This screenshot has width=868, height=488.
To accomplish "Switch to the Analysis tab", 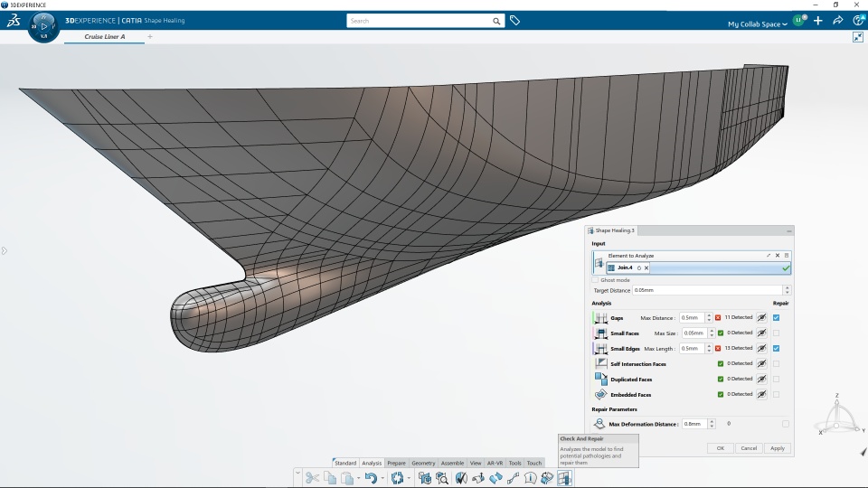I will 372,463.
